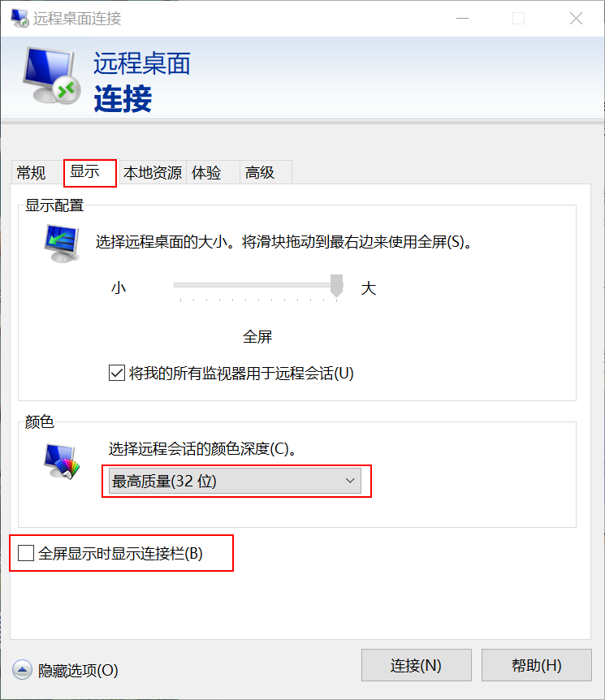Click the display configuration monitor icon
The image size is (605, 700).
coord(62,244)
